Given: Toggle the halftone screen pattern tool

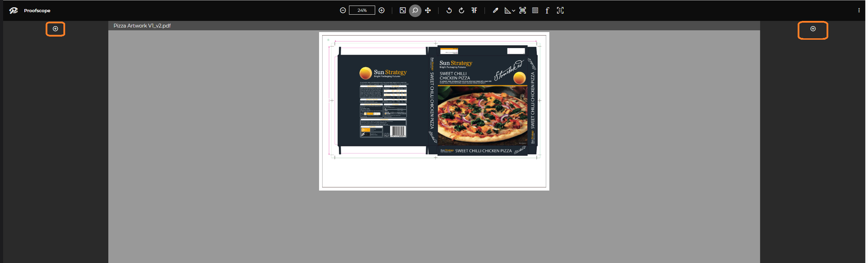Looking at the screenshot, I should [x=535, y=10].
